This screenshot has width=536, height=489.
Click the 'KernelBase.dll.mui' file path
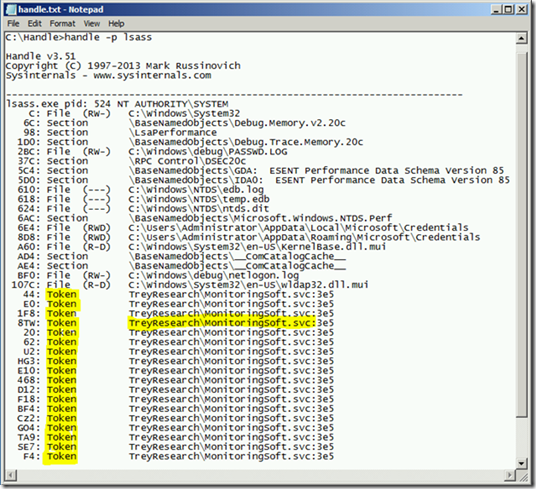257,247
